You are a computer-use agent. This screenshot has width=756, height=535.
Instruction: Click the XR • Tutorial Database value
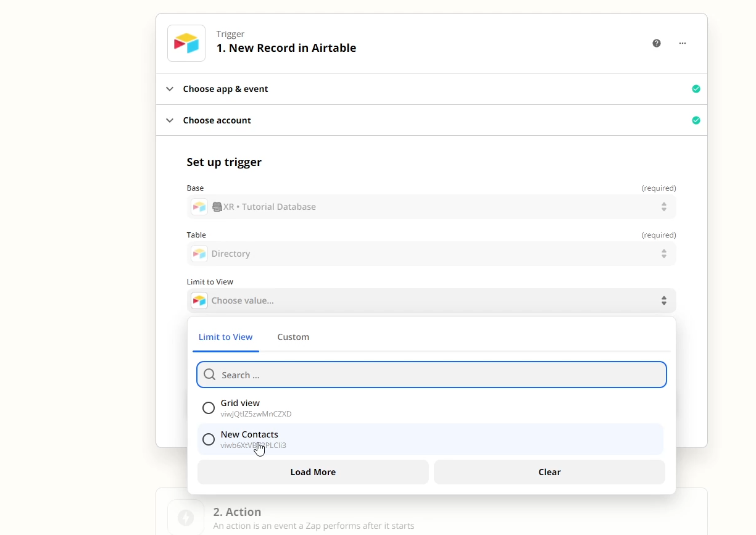(264, 207)
